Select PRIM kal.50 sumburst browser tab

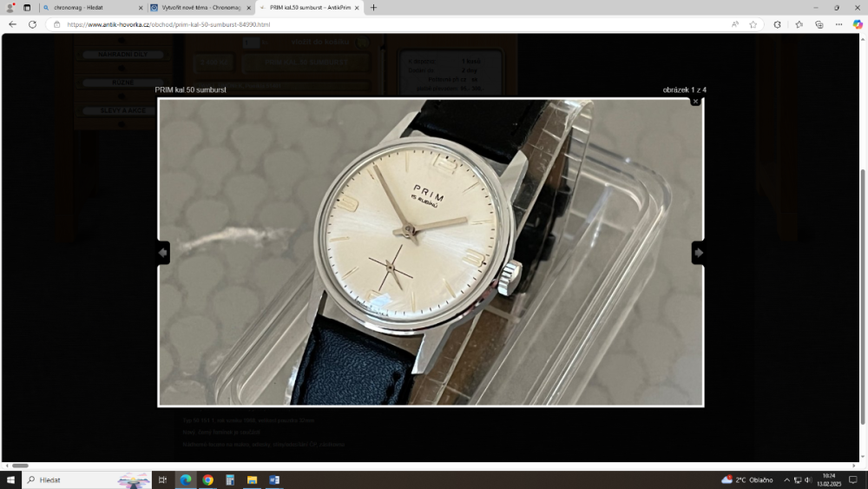[x=308, y=8]
